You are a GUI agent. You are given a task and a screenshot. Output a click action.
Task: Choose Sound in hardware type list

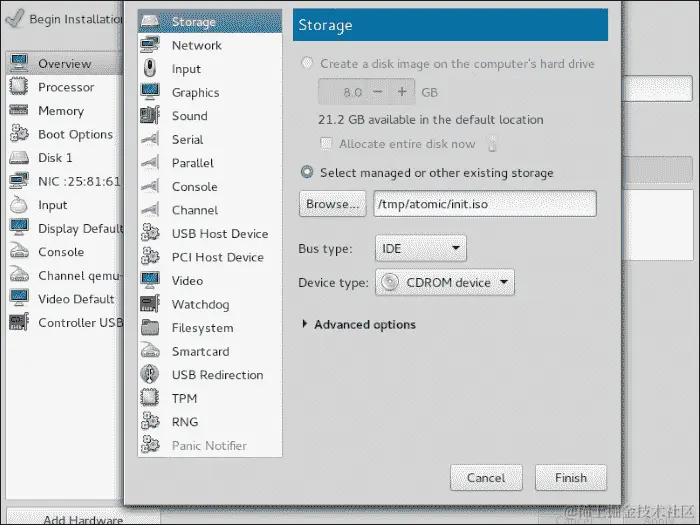pyautogui.click(x=210, y=116)
